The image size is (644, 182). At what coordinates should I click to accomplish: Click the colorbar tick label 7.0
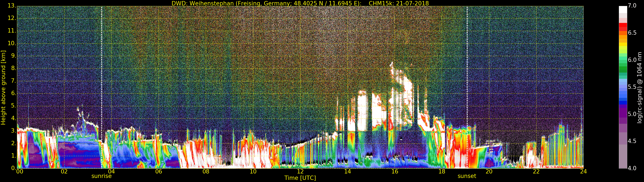pos(632,6)
